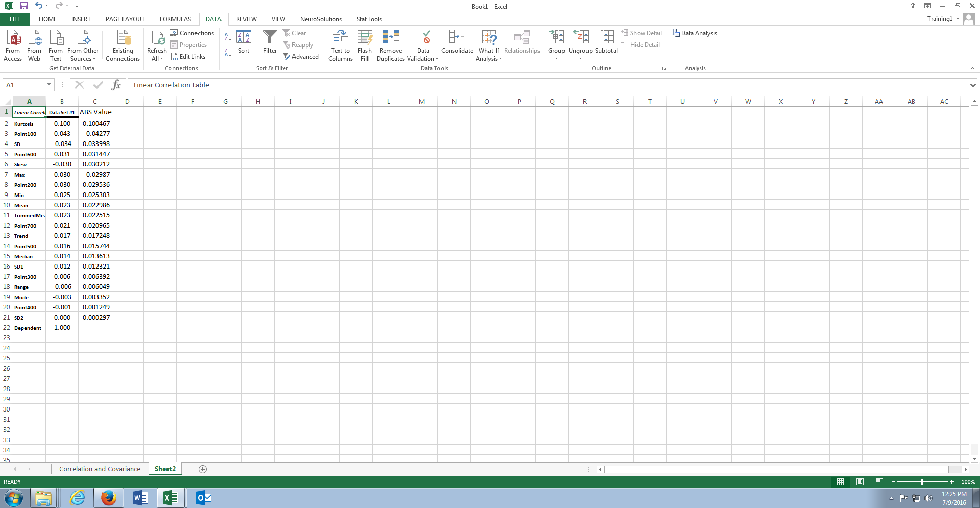The height and width of the screenshot is (508, 980).
Task: Click Remove Duplicates
Action: point(390,45)
